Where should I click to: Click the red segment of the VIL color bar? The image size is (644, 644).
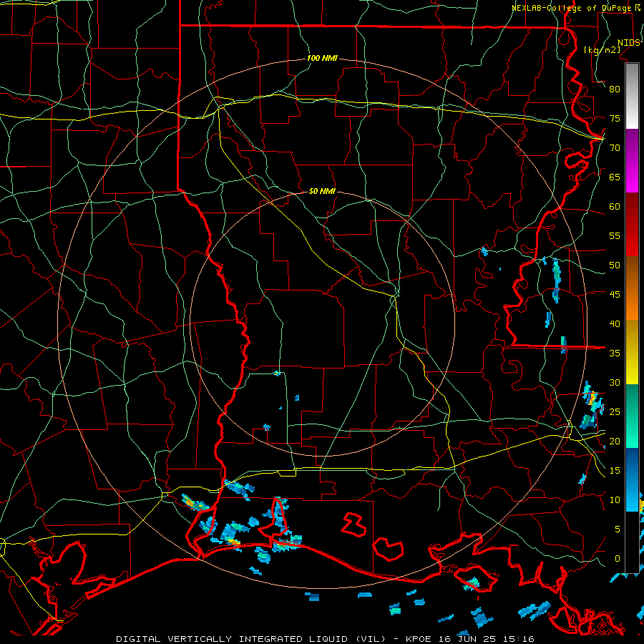(x=632, y=225)
